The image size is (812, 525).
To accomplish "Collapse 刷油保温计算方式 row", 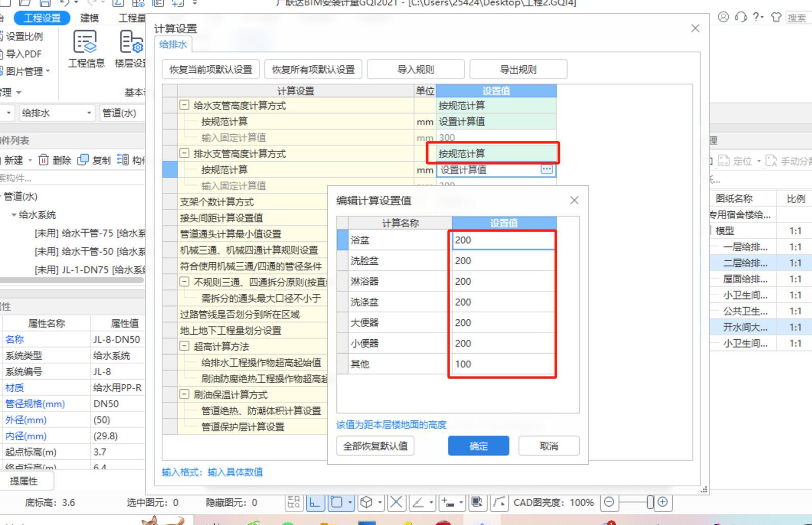I will coord(184,394).
